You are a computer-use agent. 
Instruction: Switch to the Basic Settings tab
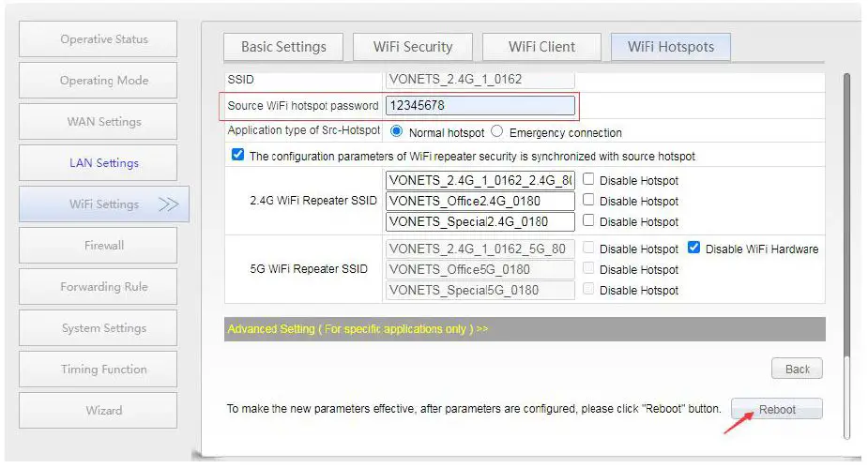pos(283,47)
